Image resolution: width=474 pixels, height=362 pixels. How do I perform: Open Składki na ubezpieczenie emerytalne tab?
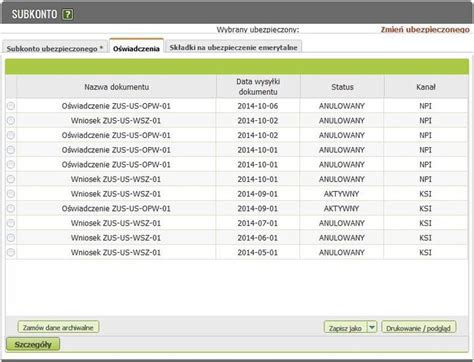coord(233,47)
